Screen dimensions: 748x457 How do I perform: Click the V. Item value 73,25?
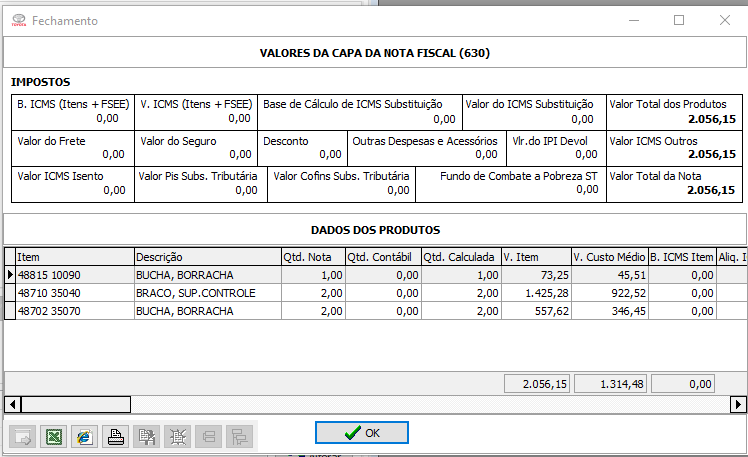pos(536,275)
